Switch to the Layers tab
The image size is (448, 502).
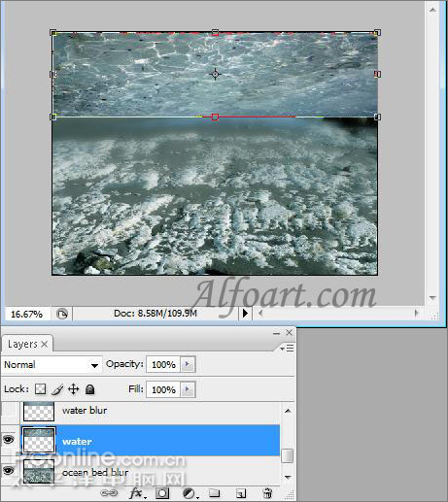coord(22,344)
